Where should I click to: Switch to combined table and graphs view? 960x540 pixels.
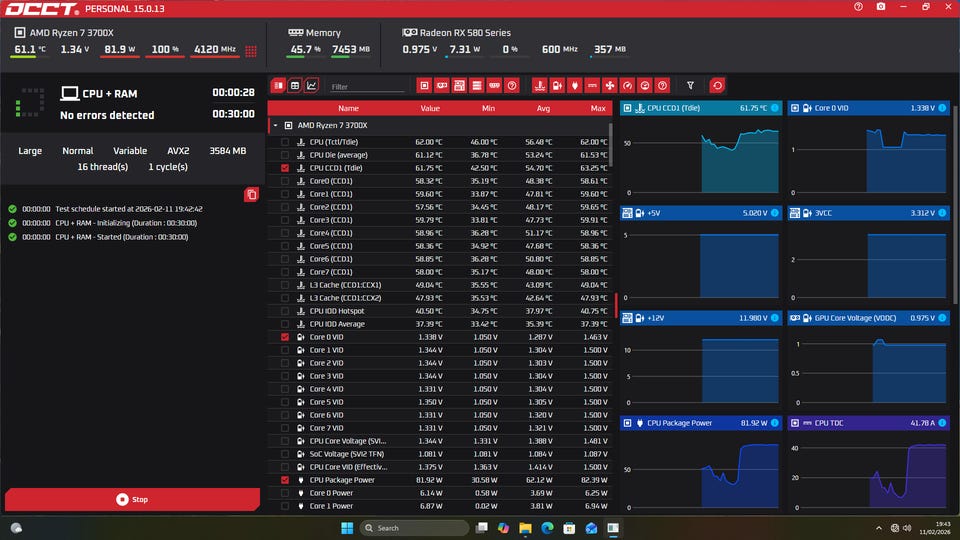pyautogui.click(x=279, y=86)
